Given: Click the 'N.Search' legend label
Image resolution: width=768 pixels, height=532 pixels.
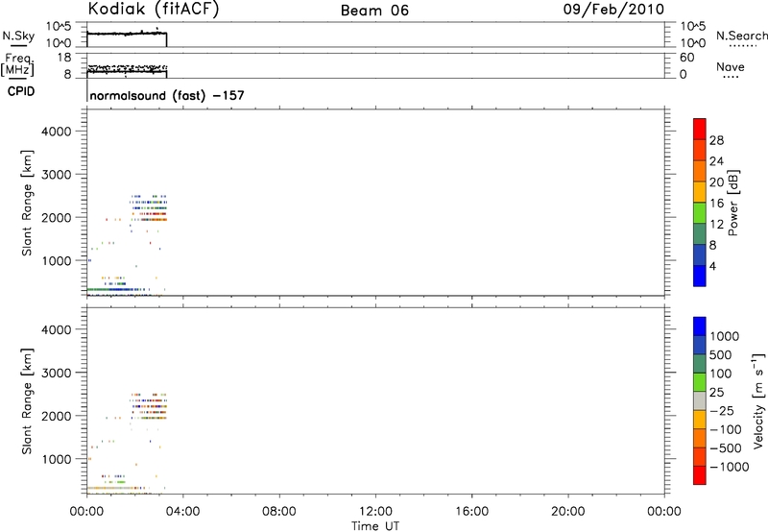Looking at the screenshot, I should [x=741, y=36].
